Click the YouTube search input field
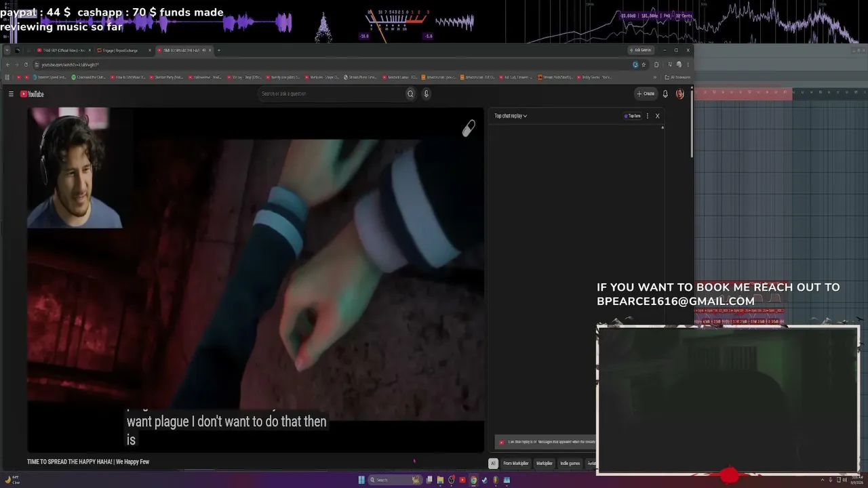Image resolution: width=868 pixels, height=488 pixels. click(332, 94)
